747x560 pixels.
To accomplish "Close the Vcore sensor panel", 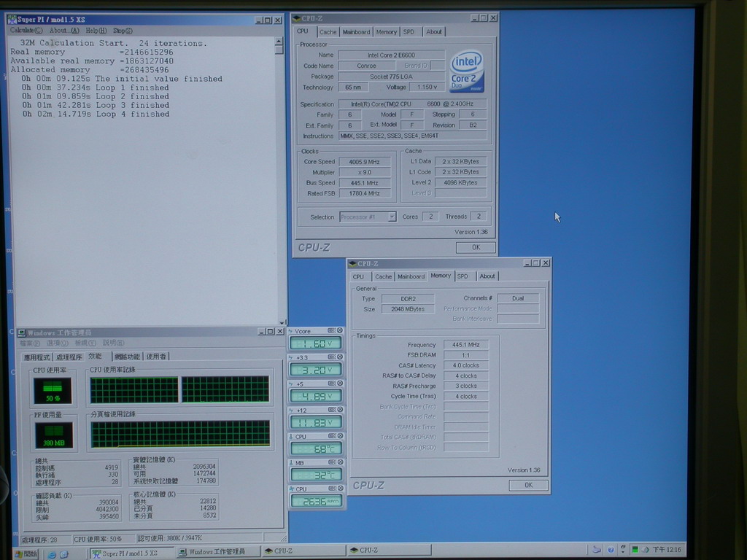I will pyautogui.click(x=339, y=331).
